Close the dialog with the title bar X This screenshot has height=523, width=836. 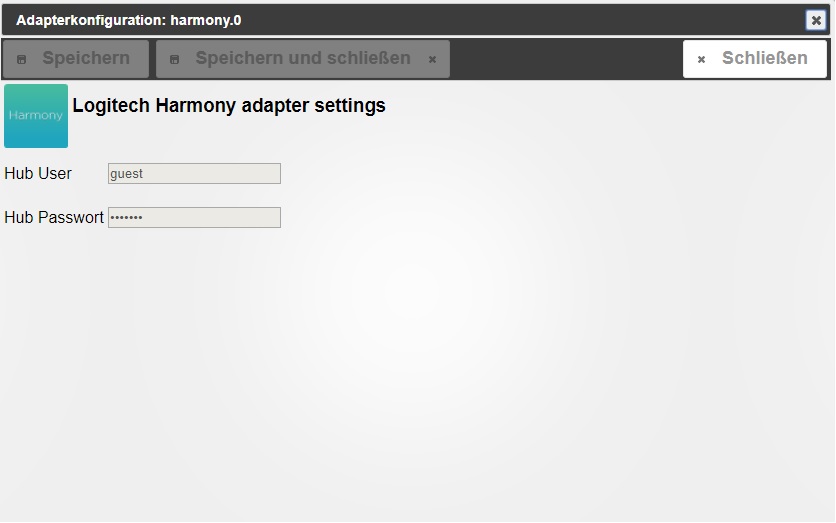pos(816,20)
